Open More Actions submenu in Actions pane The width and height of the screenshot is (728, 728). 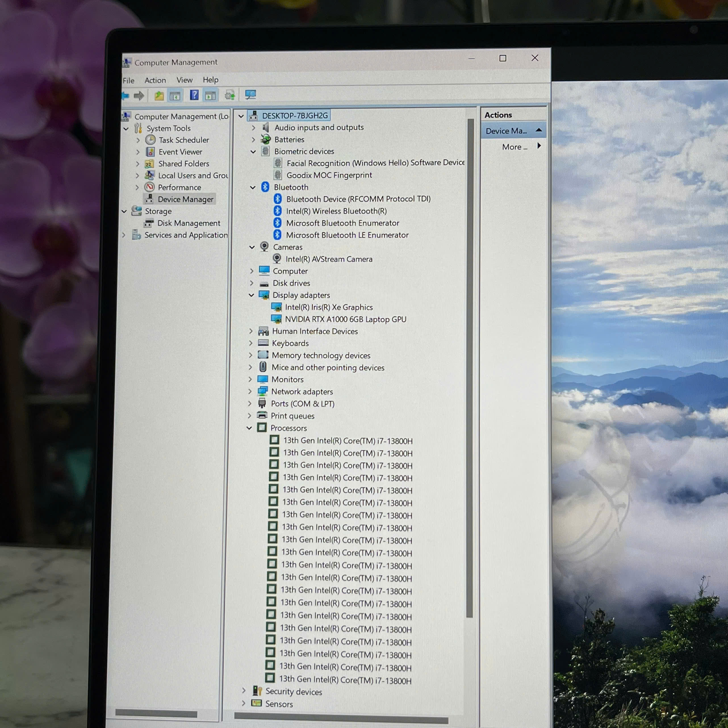click(x=522, y=147)
